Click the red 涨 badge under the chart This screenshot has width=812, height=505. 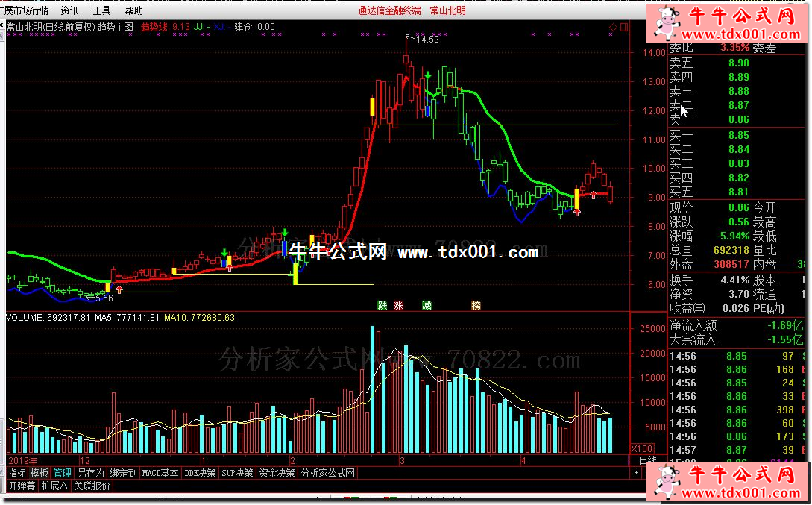click(x=398, y=305)
